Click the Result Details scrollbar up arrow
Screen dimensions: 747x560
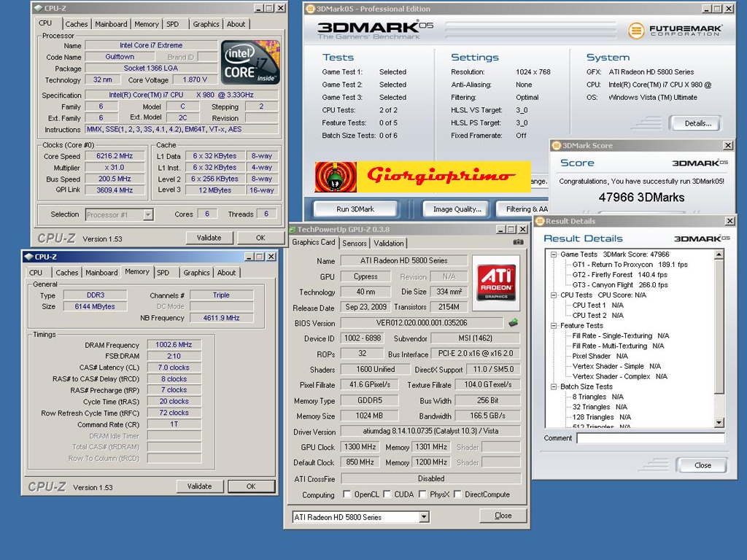[719, 254]
